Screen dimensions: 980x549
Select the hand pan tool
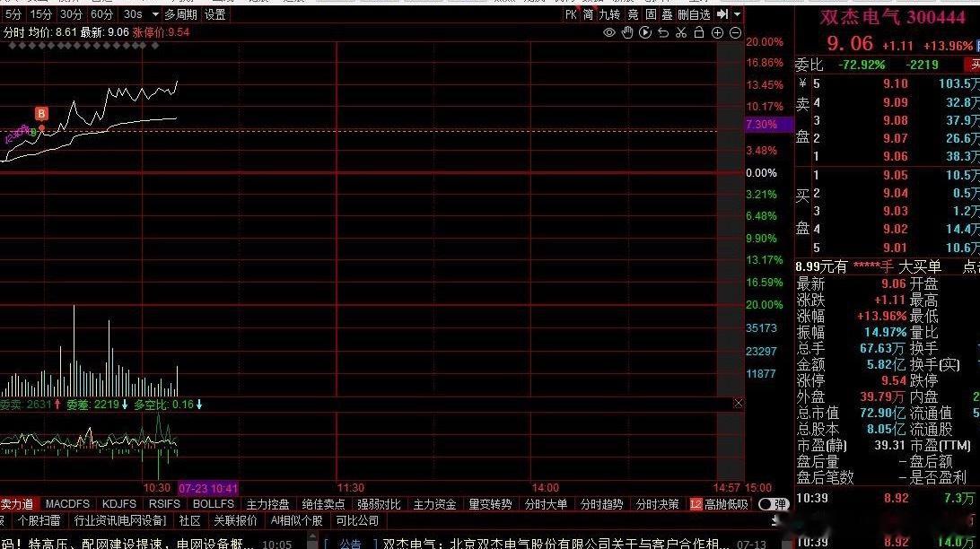(627, 32)
